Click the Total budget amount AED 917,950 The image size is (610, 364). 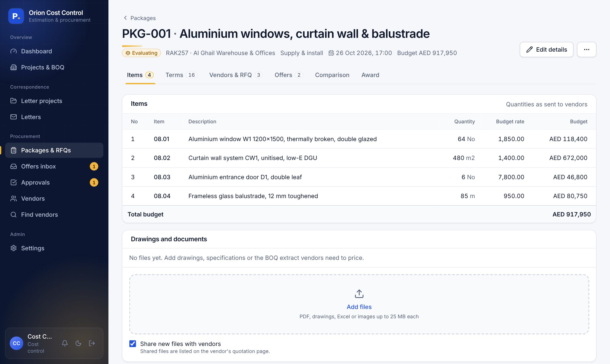[x=571, y=214]
